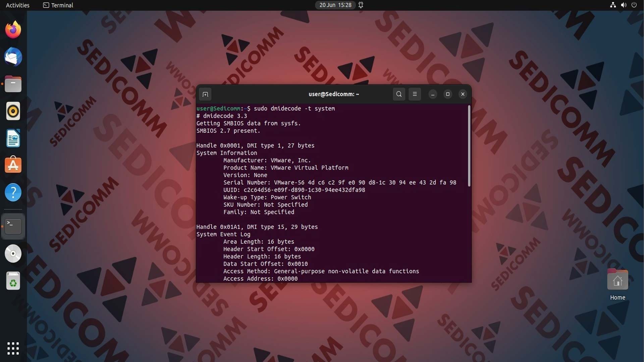
Task: Click the UUID line in terminal output
Action: tap(294, 190)
